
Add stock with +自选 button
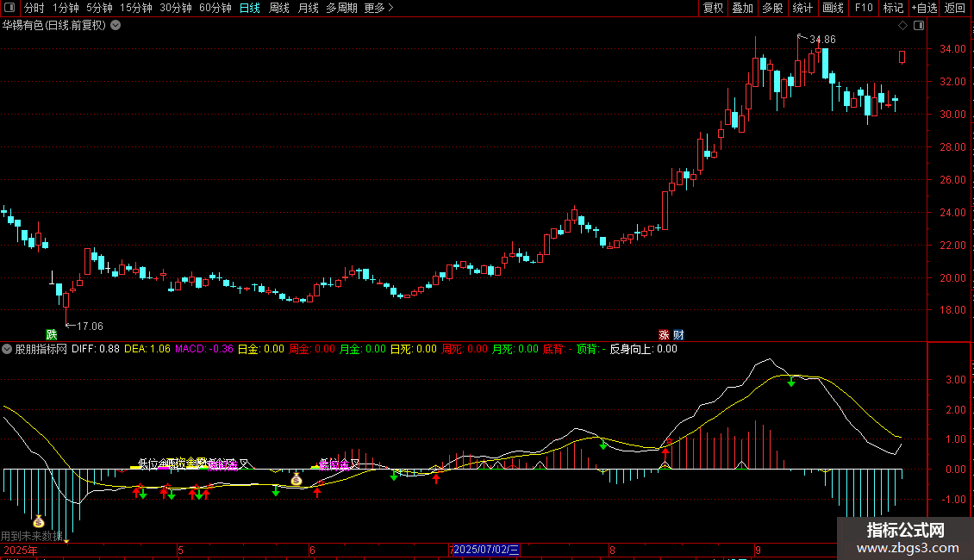[924, 8]
